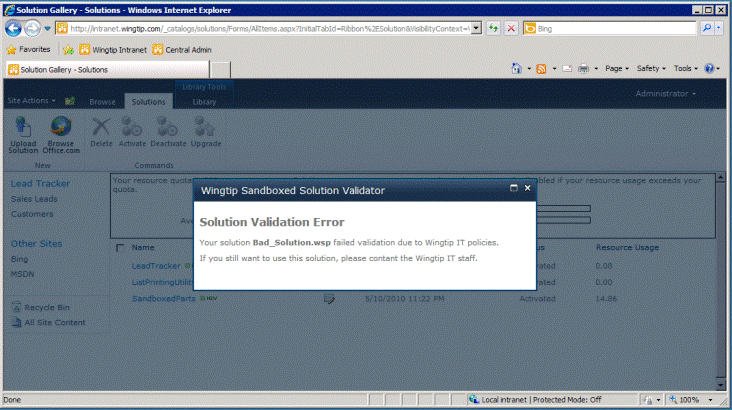Click the Stop loading red X icon
Viewport: 732px width, 410px height.
(x=511, y=28)
